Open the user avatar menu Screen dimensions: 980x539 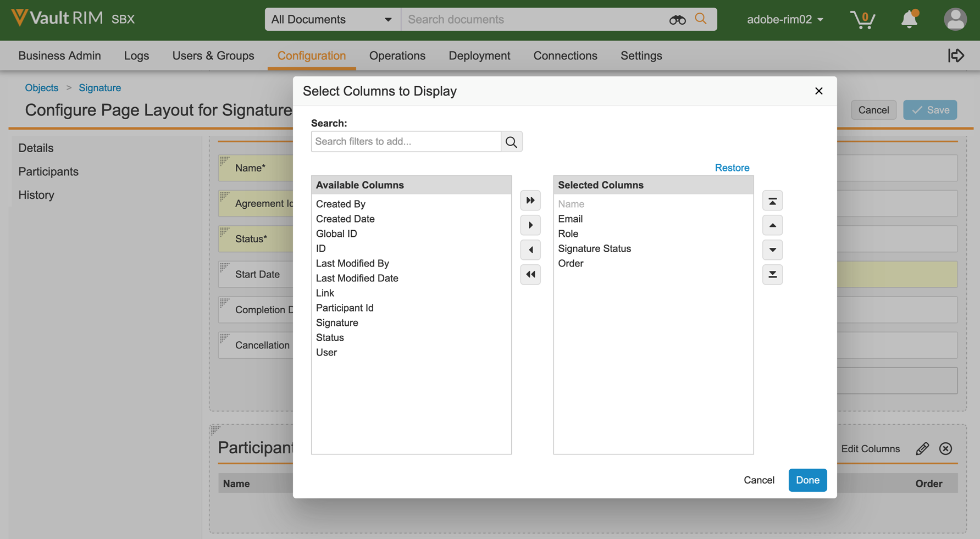(x=955, y=19)
